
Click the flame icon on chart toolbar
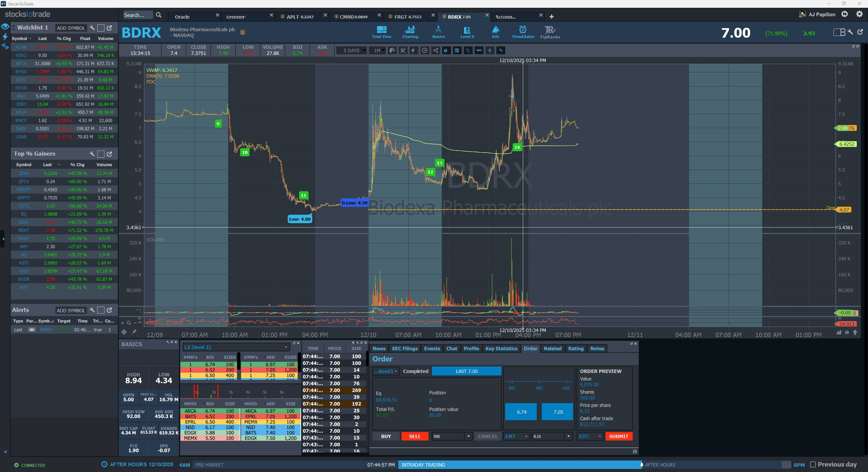(446, 51)
